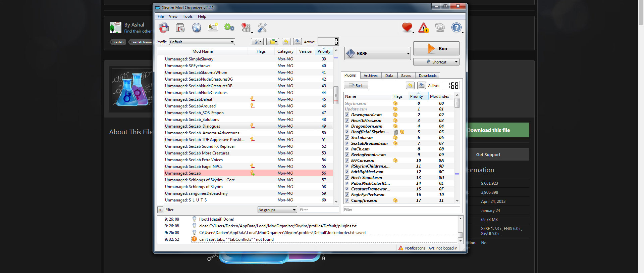Open the wrench mod list actions dropdown

pos(257,42)
